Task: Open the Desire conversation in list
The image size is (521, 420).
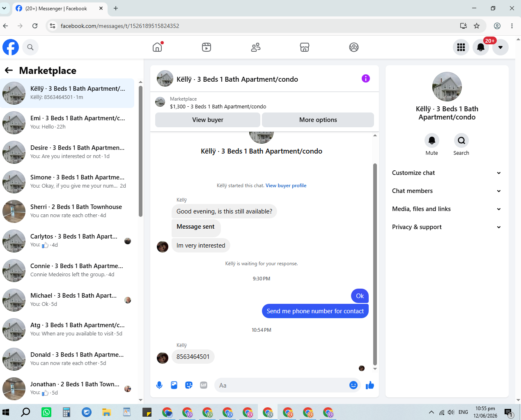Action: click(x=67, y=152)
